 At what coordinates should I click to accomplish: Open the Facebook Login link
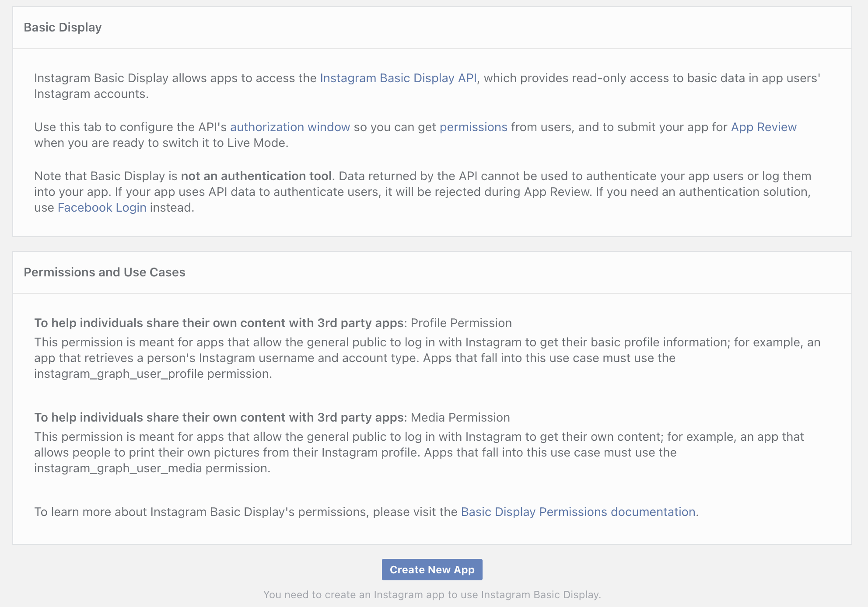click(x=102, y=207)
